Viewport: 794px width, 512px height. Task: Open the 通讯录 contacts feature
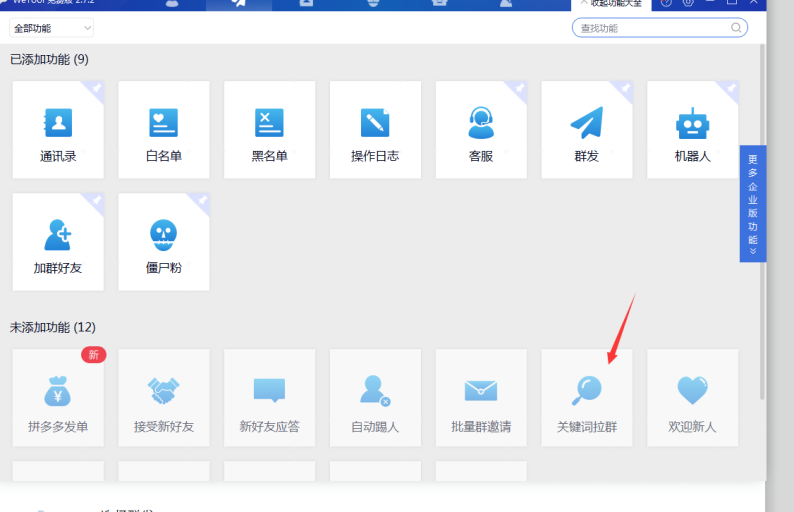coord(58,130)
